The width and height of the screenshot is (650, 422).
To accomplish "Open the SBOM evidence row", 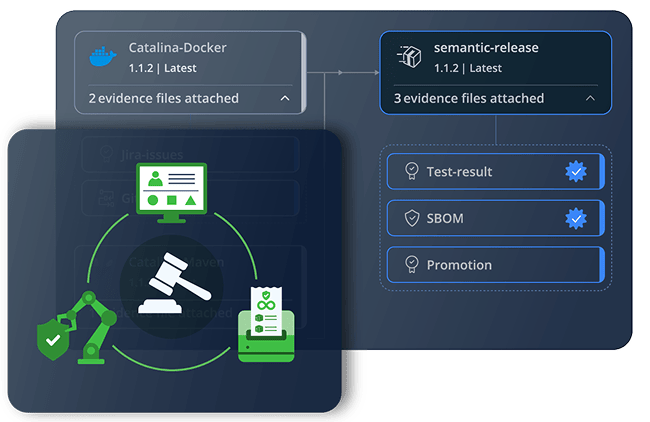I will pos(495,218).
